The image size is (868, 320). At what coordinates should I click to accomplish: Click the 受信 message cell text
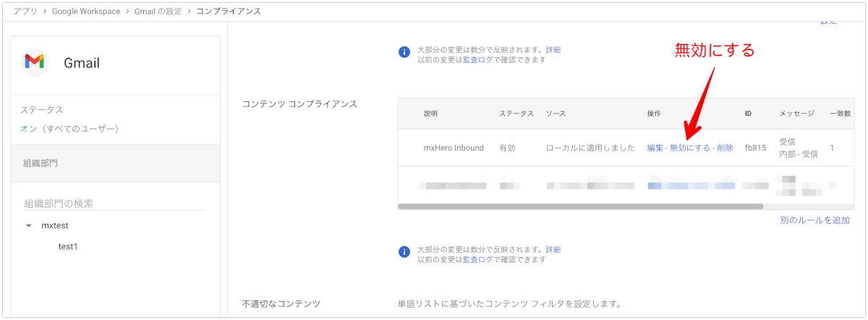[788, 142]
